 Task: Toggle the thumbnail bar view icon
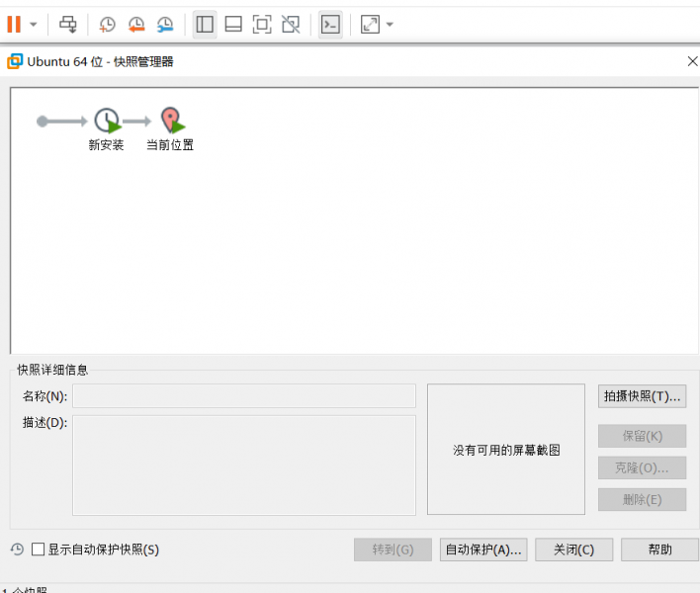coord(233,25)
